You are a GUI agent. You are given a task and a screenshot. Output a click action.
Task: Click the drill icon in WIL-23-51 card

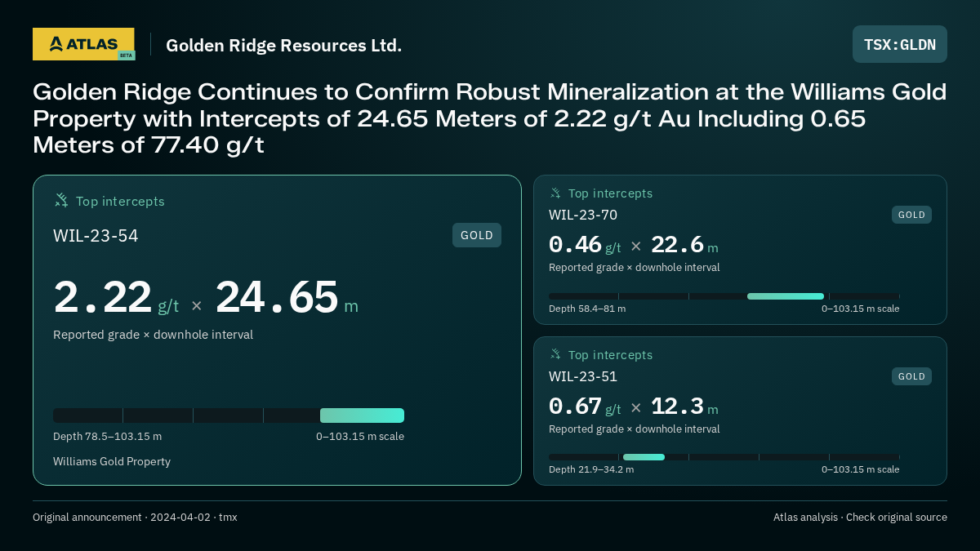(555, 354)
